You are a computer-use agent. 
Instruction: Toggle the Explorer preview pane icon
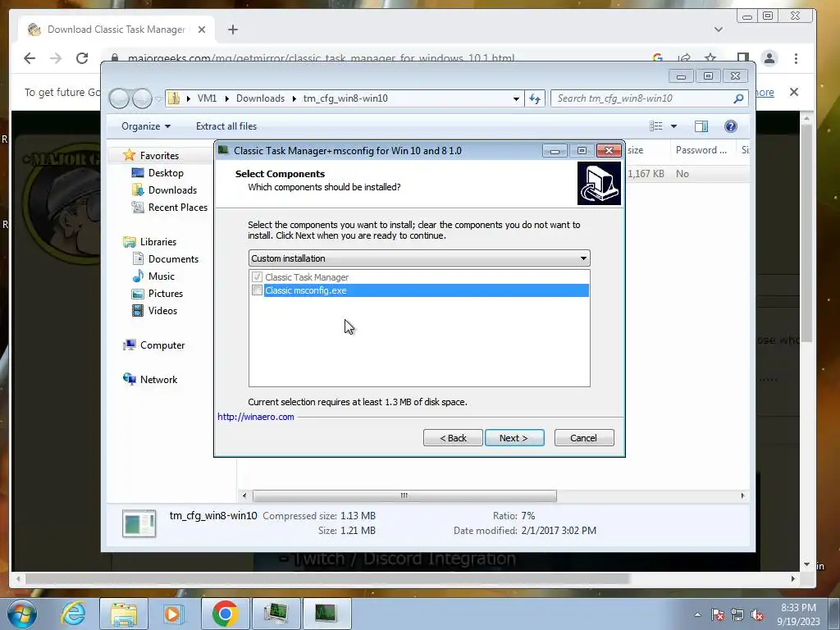(x=701, y=126)
